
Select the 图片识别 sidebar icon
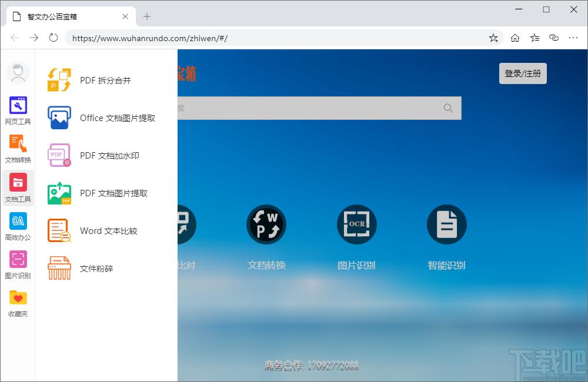point(18,264)
